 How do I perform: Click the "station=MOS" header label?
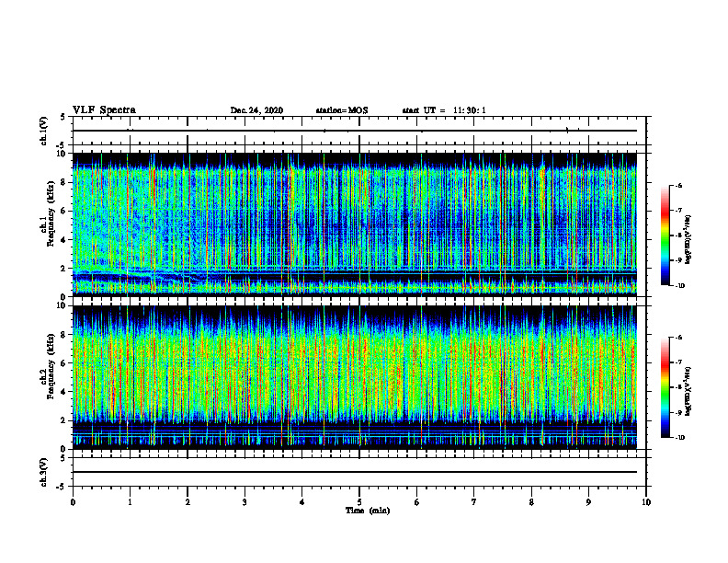click(342, 110)
